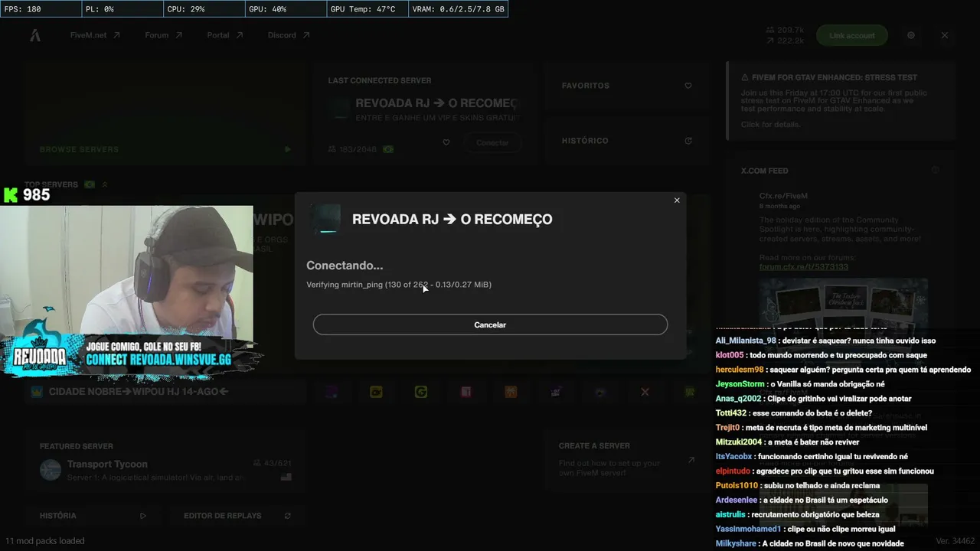Click the red server icon in top servers row
Viewport: 980px width, 551px height.
[465, 392]
